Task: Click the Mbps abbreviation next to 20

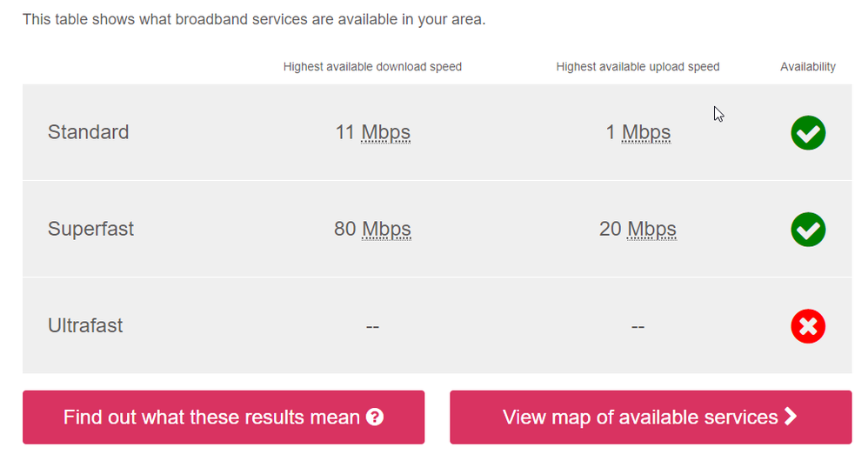Action: coord(651,230)
